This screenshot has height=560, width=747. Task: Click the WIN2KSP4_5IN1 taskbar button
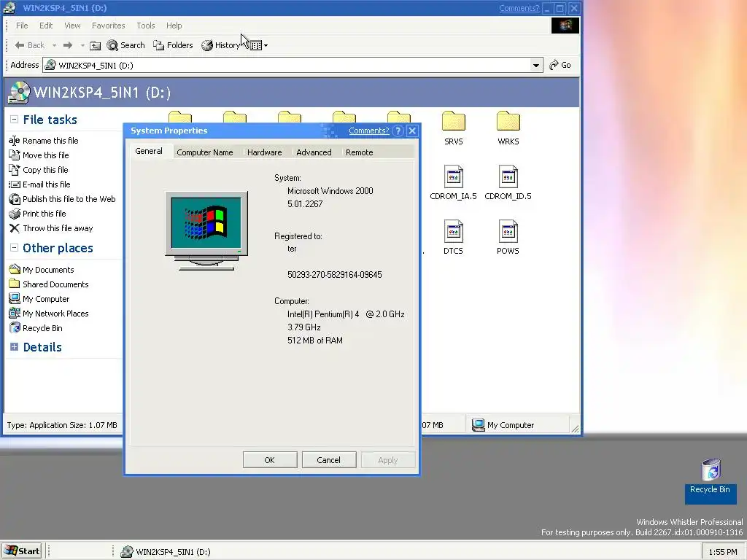166,551
